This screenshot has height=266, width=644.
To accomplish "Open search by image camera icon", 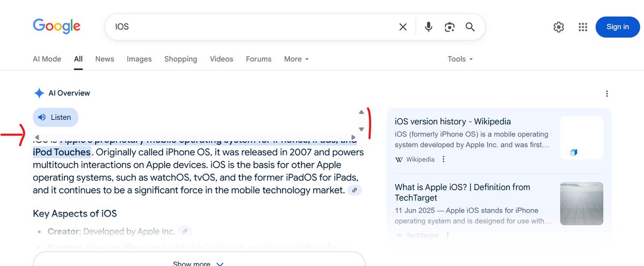I will [x=449, y=27].
